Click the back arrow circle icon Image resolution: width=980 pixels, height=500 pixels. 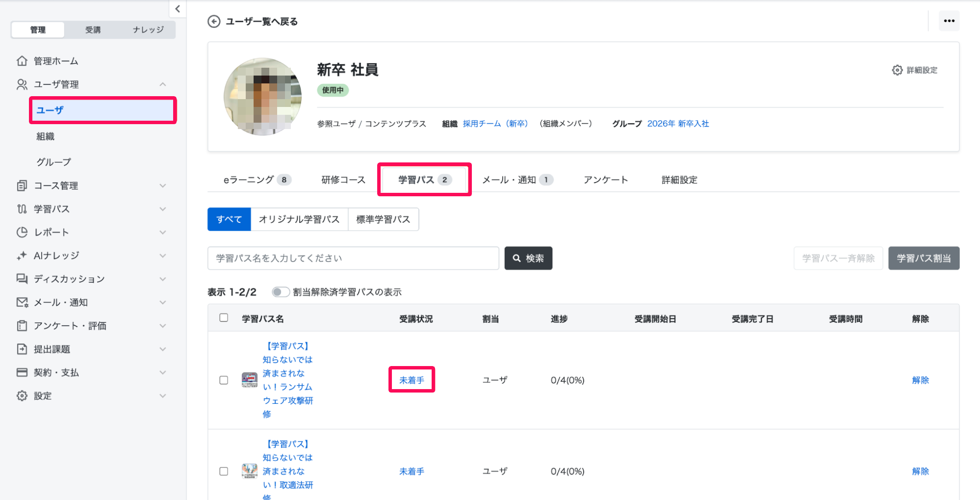click(x=214, y=22)
